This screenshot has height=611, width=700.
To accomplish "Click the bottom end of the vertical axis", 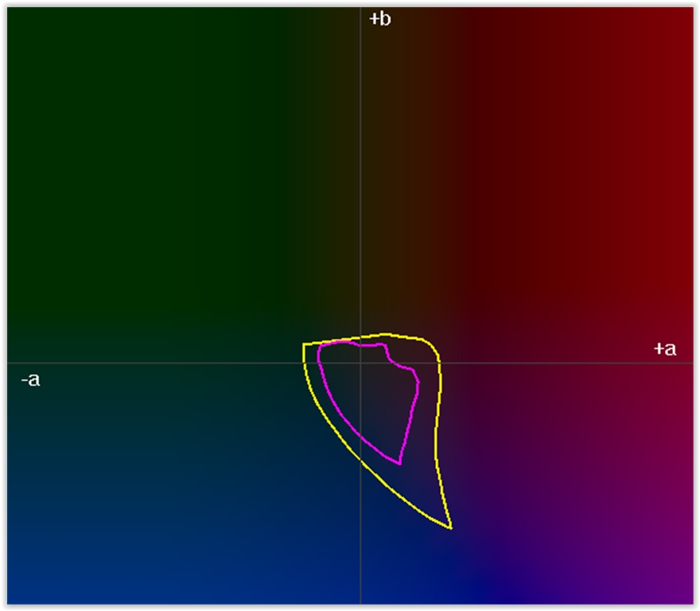I will (x=360, y=601).
